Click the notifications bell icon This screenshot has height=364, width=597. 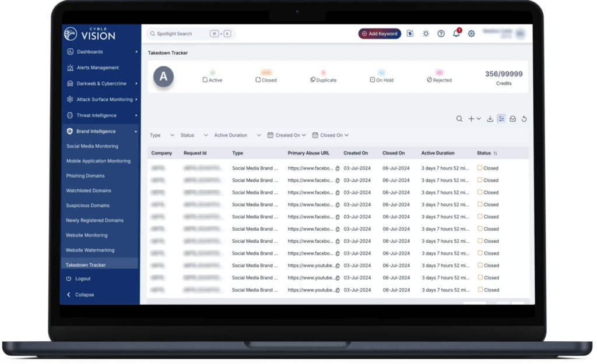[456, 34]
